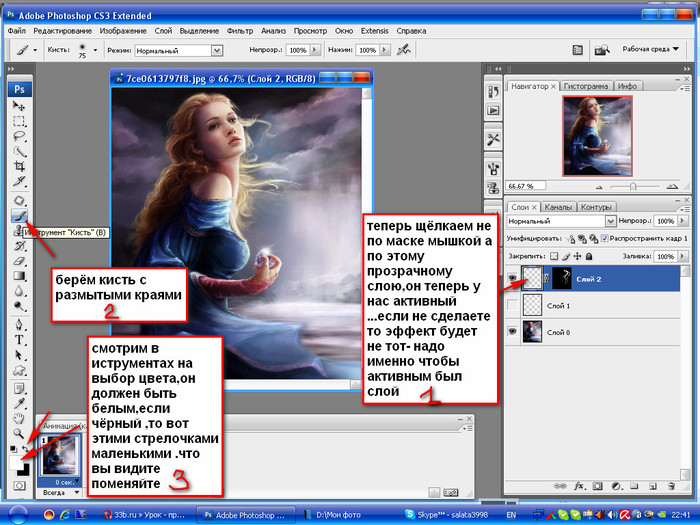Open the Skype taskbar button
This screenshot has height=525, width=700.
click(446, 515)
